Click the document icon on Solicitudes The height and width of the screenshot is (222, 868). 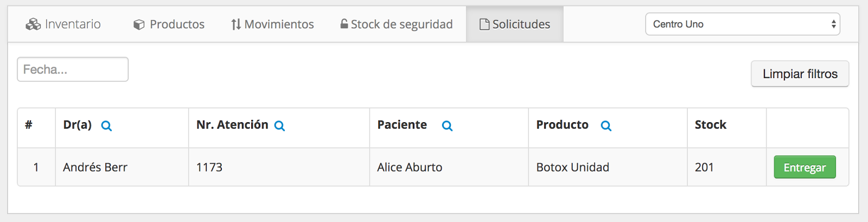pyautogui.click(x=484, y=24)
